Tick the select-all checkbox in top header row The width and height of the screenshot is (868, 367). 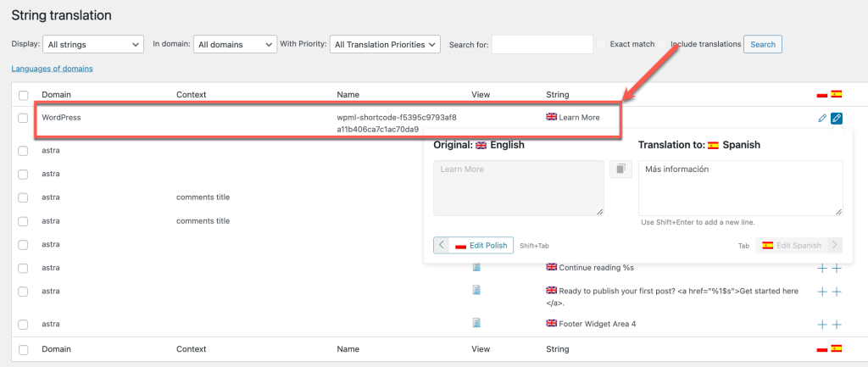click(24, 95)
